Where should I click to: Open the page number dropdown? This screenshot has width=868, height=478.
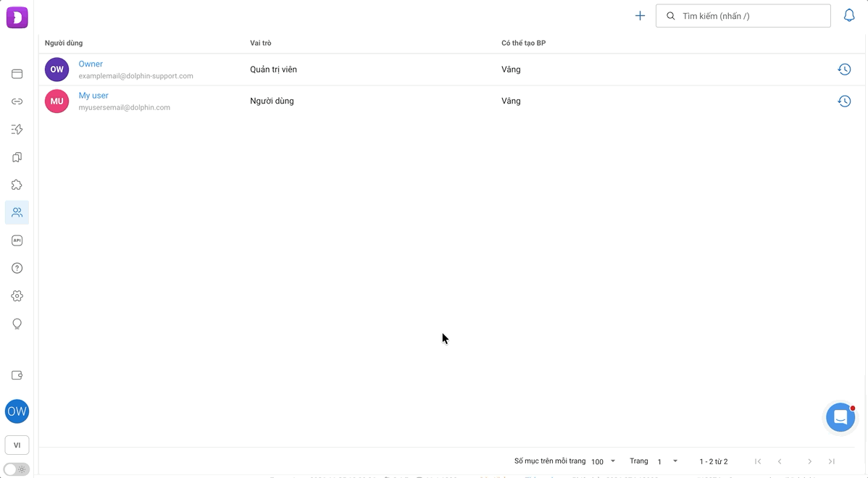pos(667,461)
